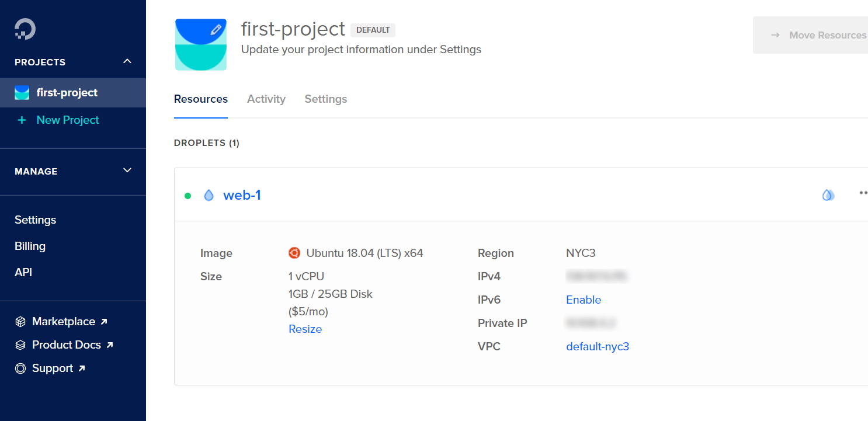The image size is (868, 421).
Task: Click the Ubuntu 18.04 (LTS) x64 text
Action: pyautogui.click(x=364, y=253)
